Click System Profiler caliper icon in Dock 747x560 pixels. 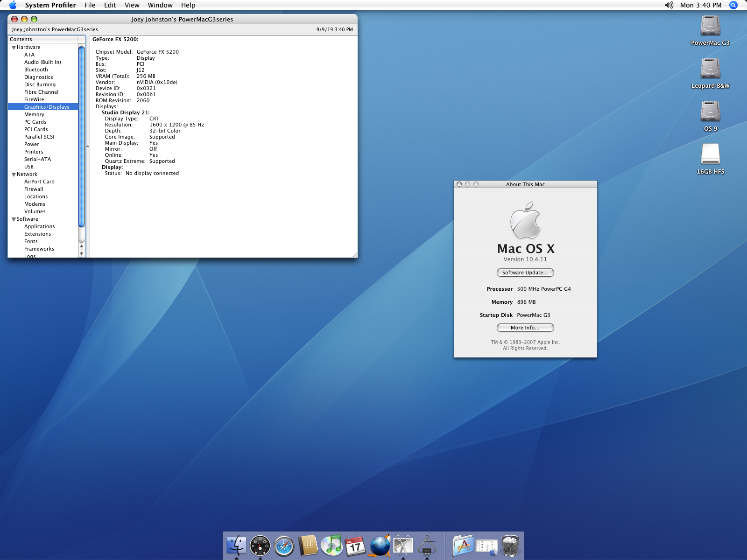[x=427, y=545]
